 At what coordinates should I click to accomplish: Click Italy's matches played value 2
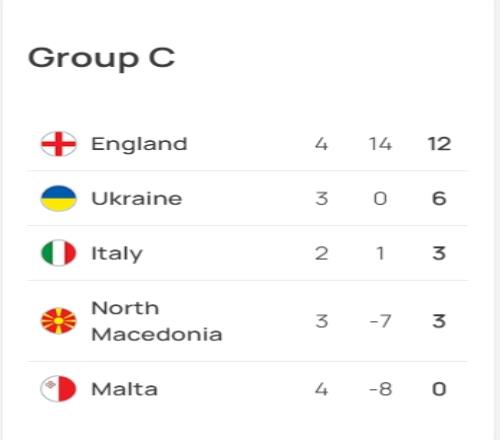click(322, 253)
